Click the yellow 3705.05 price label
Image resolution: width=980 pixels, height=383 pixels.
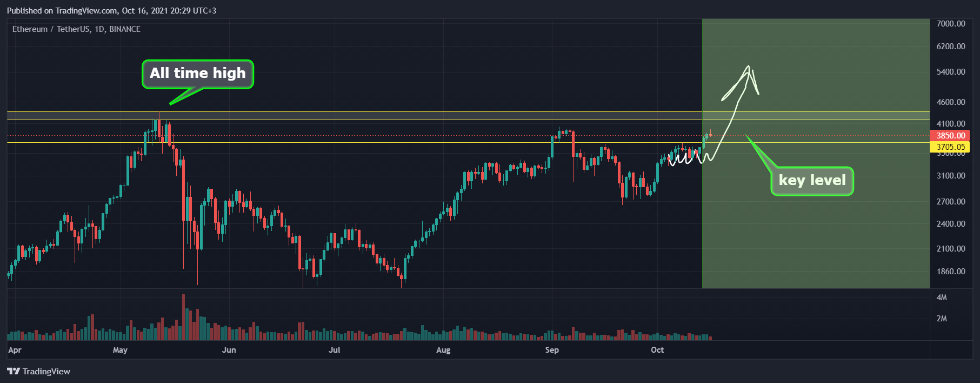point(950,147)
